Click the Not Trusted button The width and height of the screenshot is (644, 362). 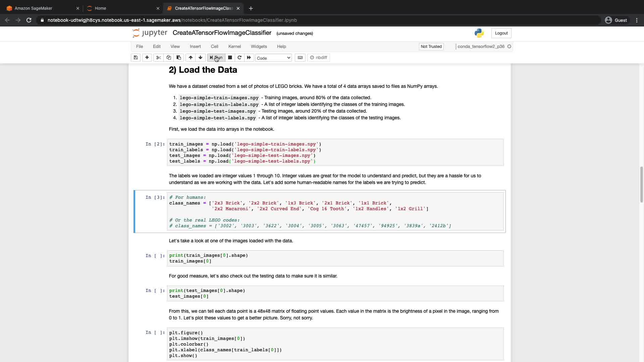click(431, 47)
